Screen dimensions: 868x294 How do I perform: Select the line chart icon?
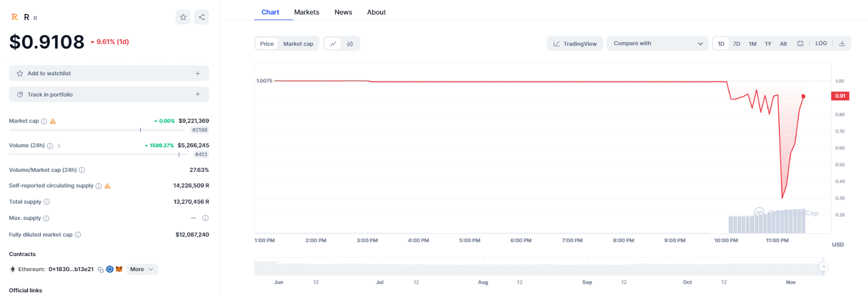pyautogui.click(x=333, y=44)
